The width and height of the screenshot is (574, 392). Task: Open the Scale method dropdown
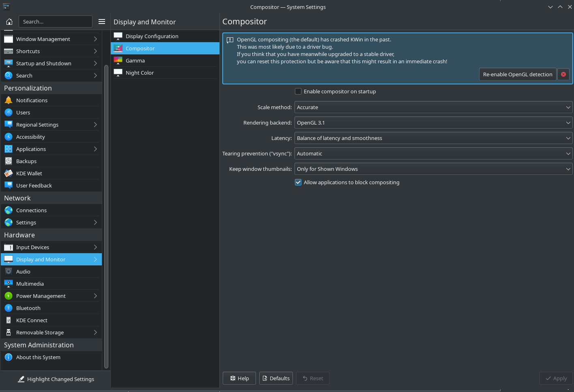(x=433, y=107)
